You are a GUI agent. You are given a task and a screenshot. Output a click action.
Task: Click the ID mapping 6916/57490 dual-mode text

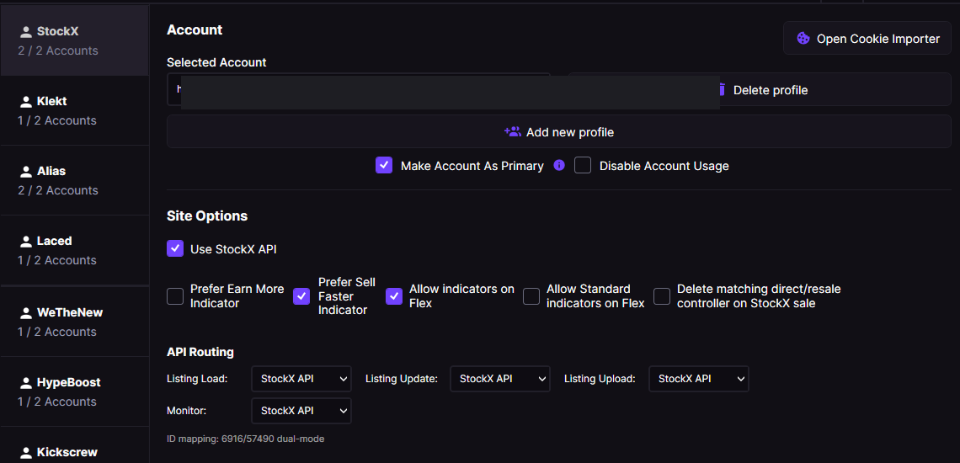[246, 439]
